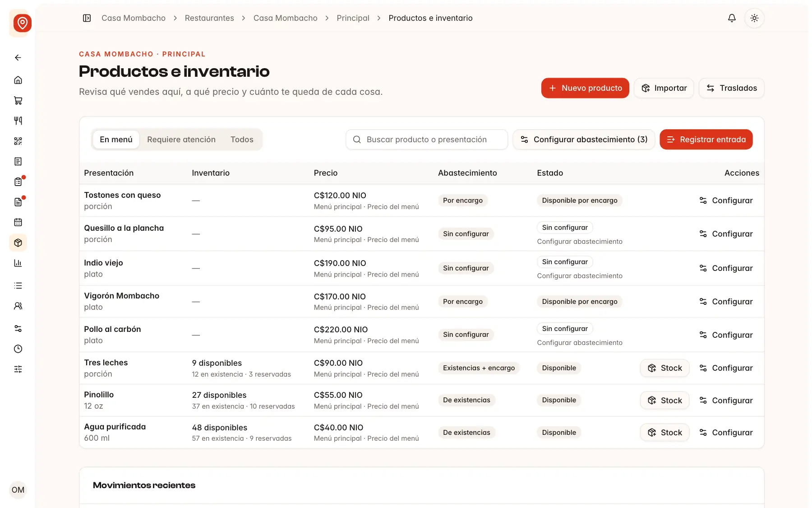
Task: Configure Indio viejo row
Action: point(726,268)
